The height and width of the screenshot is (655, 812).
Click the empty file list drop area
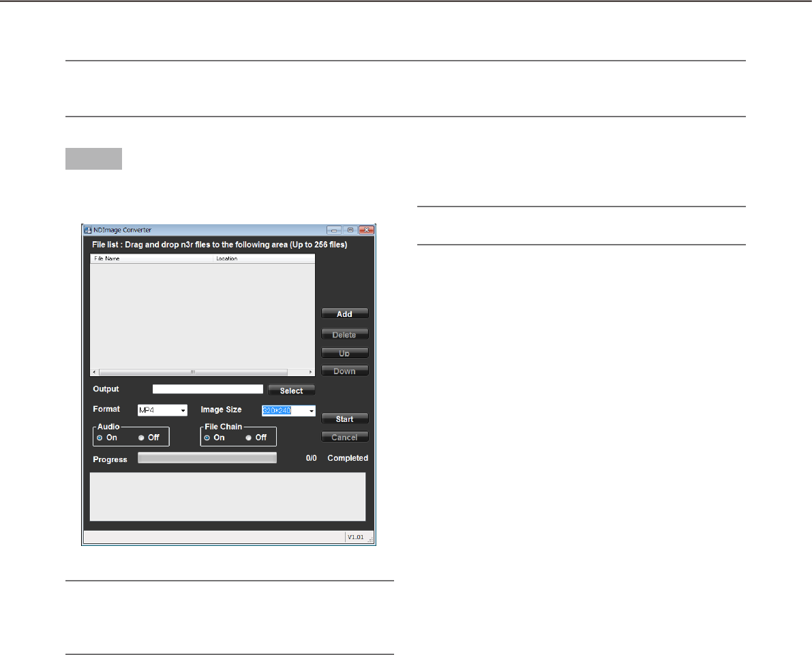pos(202,316)
